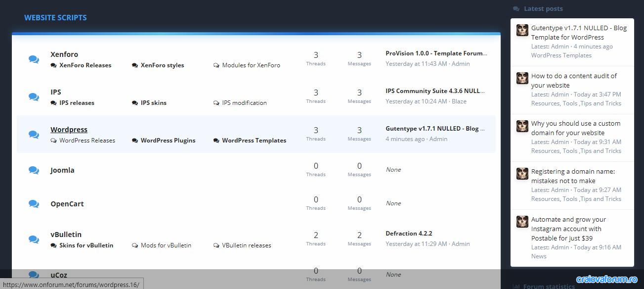The height and width of the screenshot is (289, 644).
Task: Go to Skins for vBulletin sub-forum
Action: [86, 245]
